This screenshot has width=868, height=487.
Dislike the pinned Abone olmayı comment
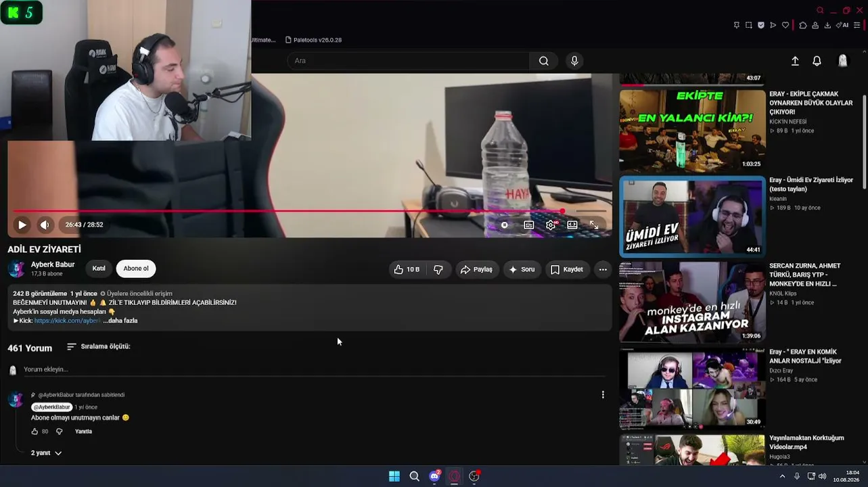point(59,432)
